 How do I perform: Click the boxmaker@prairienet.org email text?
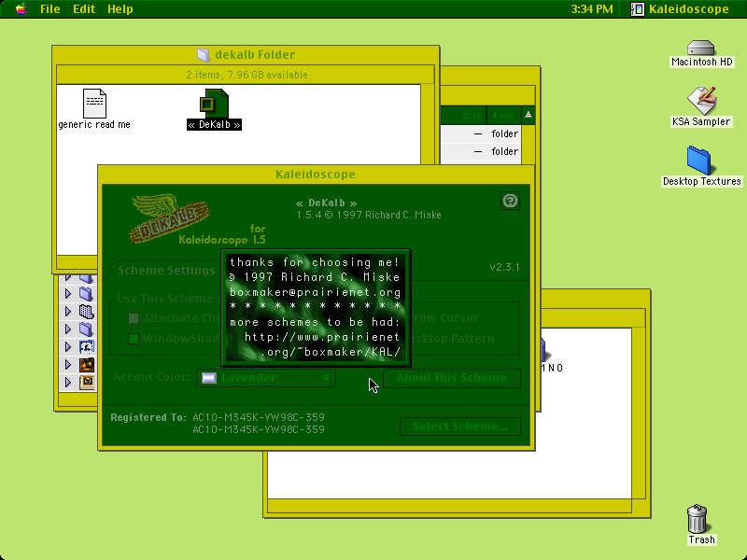pyautogui.click(x=315, y=292)
